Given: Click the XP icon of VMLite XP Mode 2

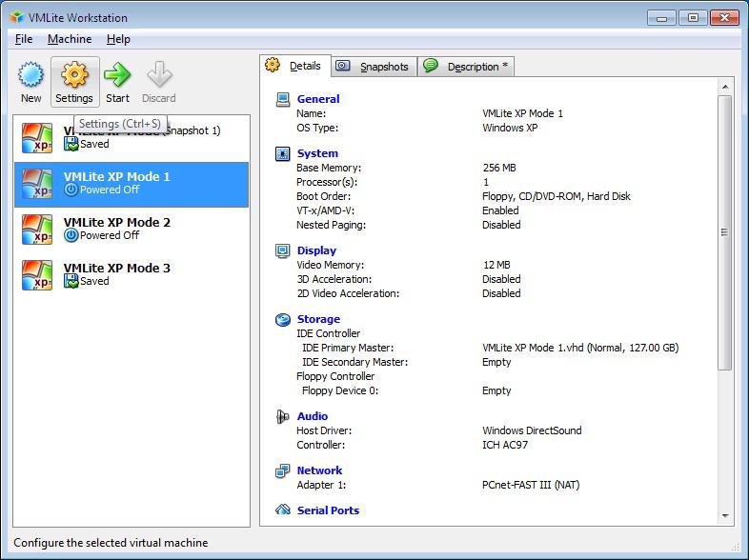Looking at the screenshot, I should 37,230.
